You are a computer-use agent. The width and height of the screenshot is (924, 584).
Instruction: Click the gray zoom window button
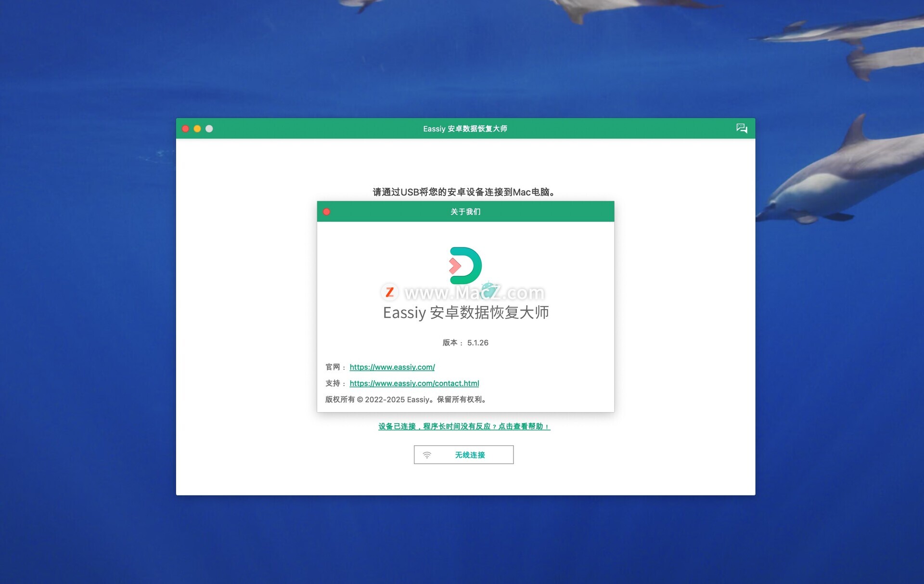point(209,129)
